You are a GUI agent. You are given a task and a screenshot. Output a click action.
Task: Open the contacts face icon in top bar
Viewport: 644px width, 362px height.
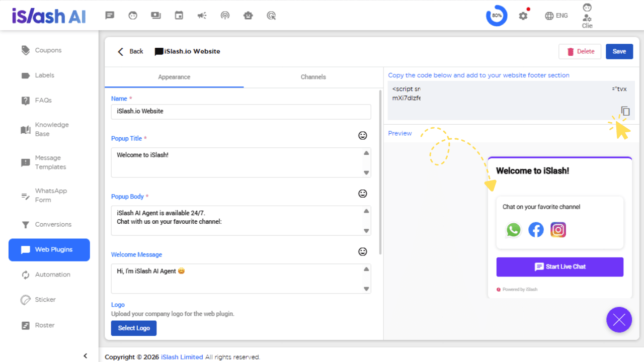click(x=133, y=16)
